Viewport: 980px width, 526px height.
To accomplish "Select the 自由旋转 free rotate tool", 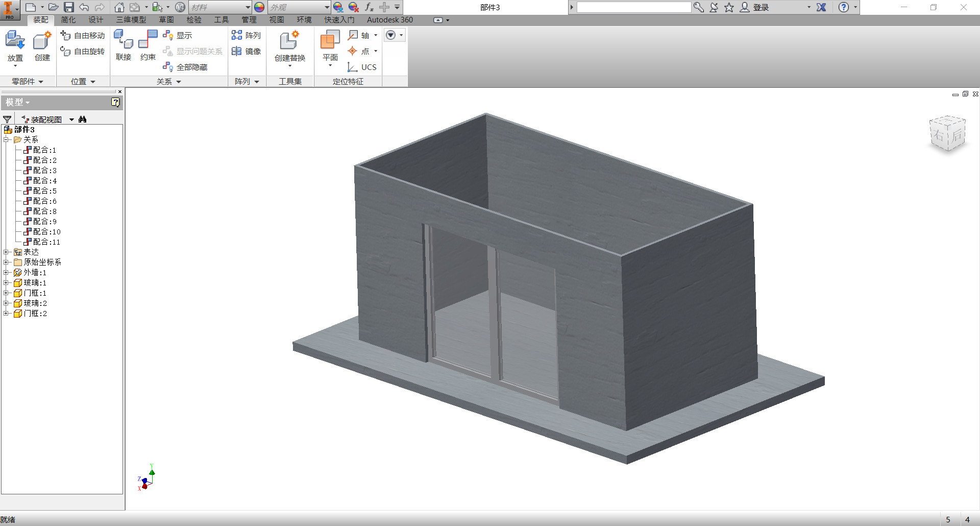I will click(x=82, y=51).
